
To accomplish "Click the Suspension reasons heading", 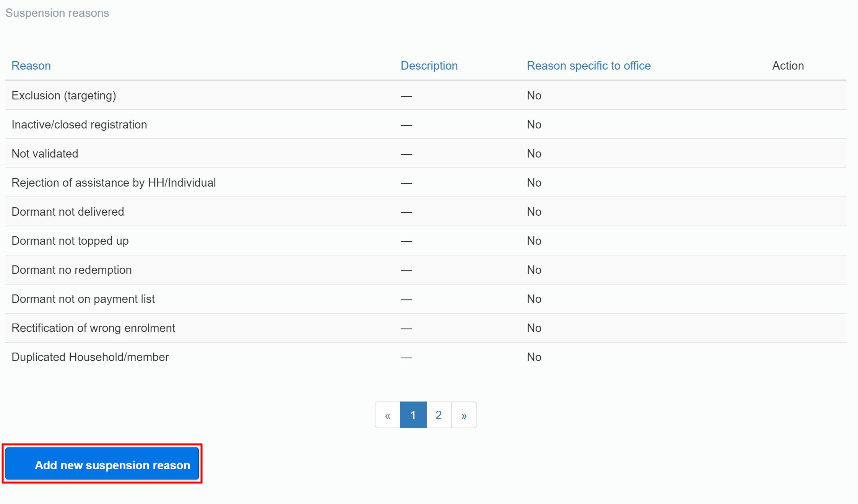I will pyautogui.click(x=57, y=13).
